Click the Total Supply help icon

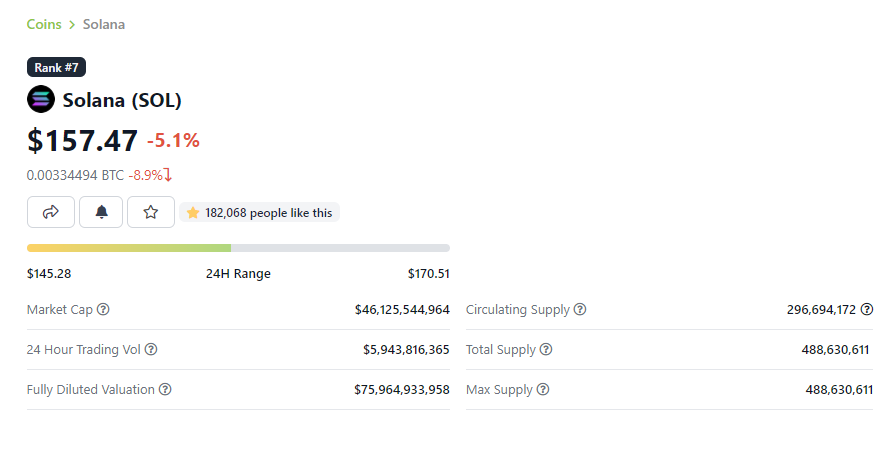coord(546,349)
